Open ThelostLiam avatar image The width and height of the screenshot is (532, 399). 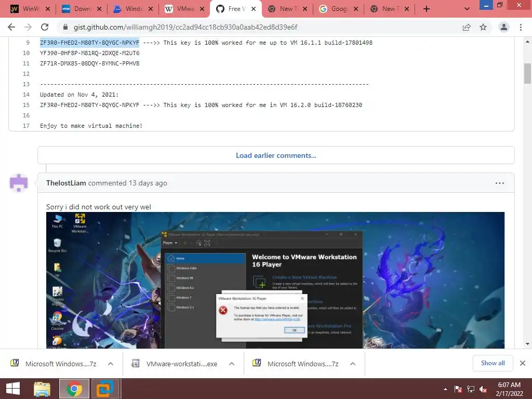(x=19, y=182)
